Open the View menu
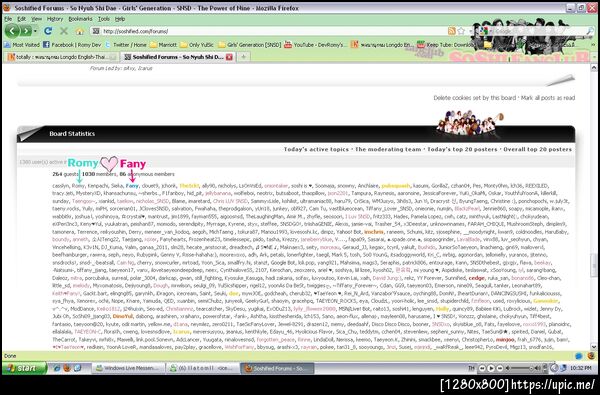 [x=36, y=19]
